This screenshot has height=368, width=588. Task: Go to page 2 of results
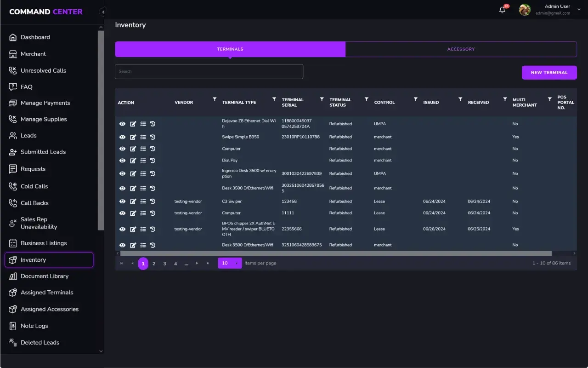click(154, 264)
